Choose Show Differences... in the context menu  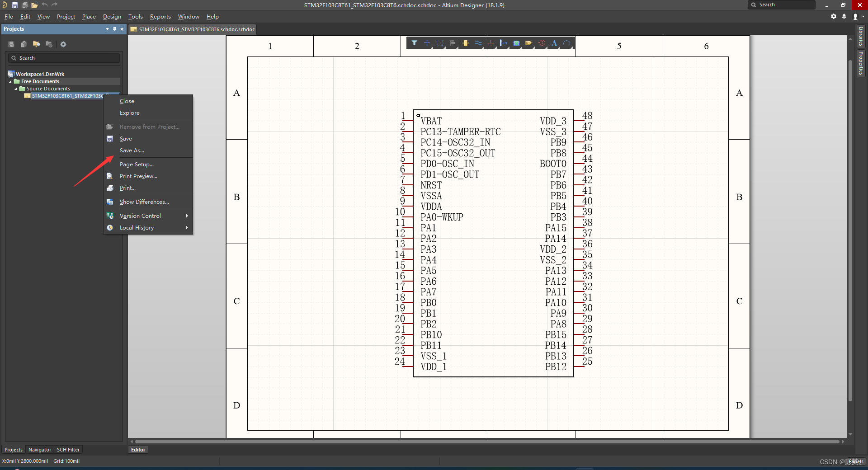[x=148, y=202]
